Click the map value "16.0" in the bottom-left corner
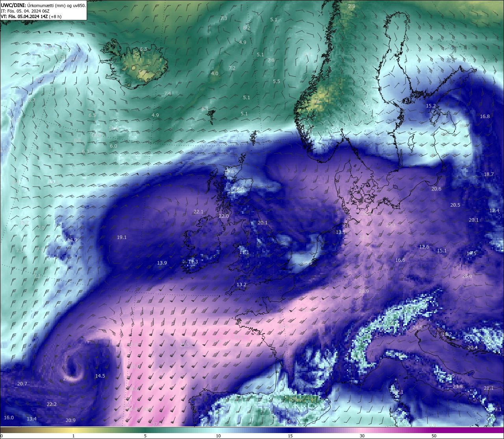The image size is (504, 439). (x=9, y=418)
